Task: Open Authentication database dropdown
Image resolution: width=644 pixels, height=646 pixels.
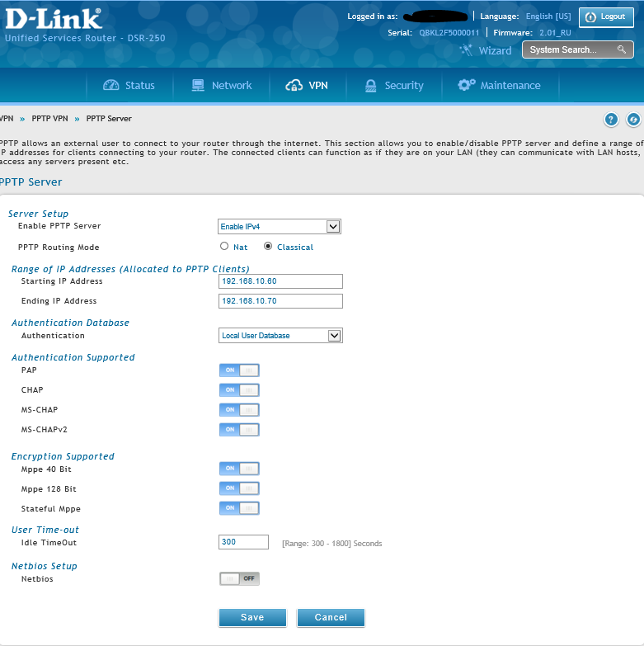Action: tap(280, 335)
